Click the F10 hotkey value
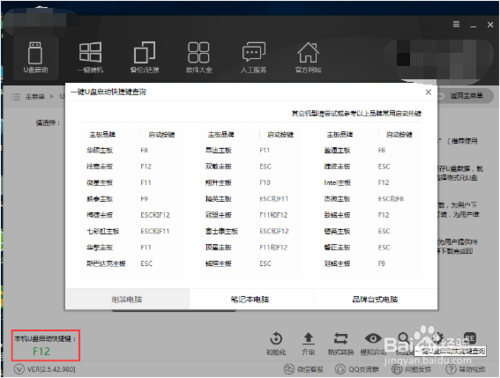This screenshot has width=500, height=378. 265,182
